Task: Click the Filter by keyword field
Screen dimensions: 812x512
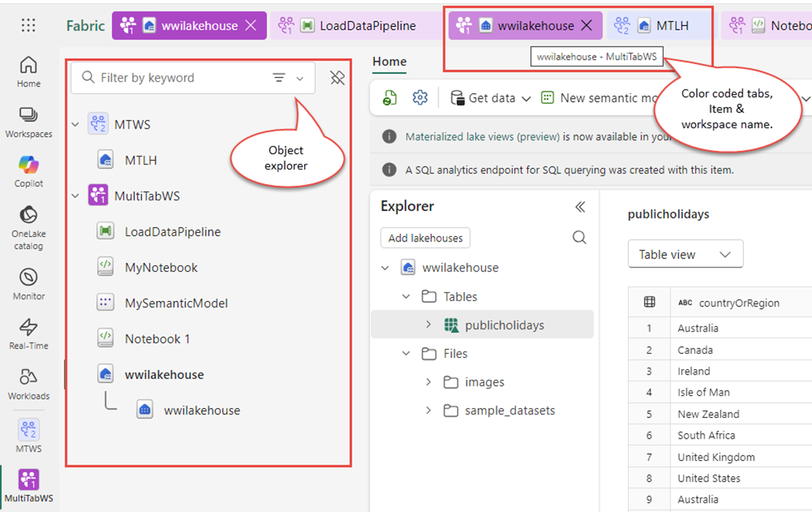Action: 176,78
